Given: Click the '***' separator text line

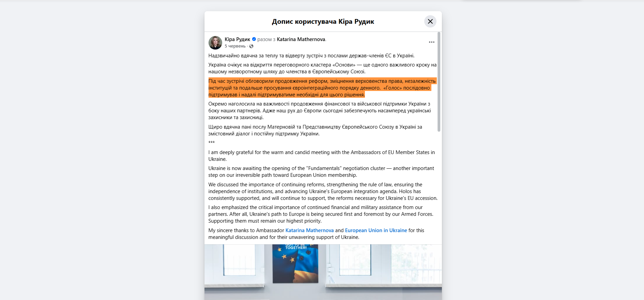Looking at the screenshot, I should [212, 143].
